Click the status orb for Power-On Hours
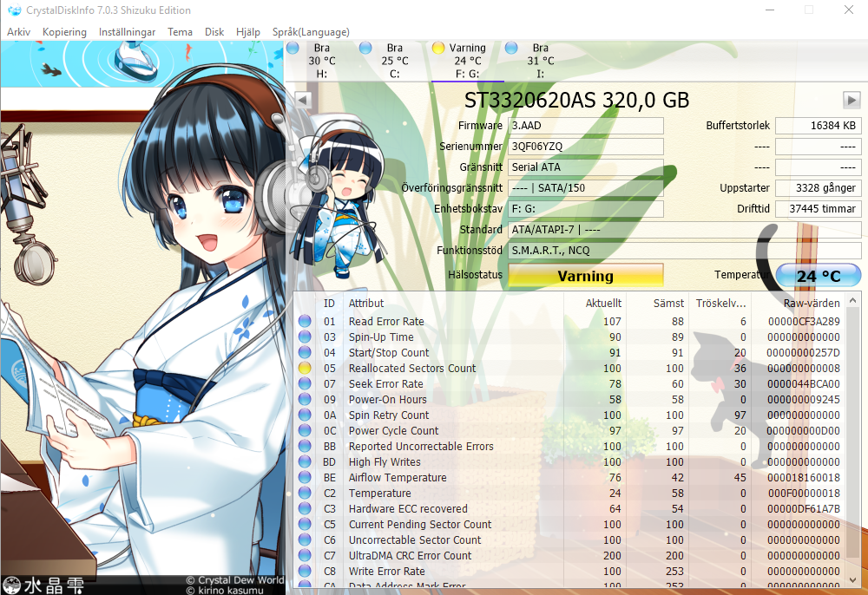This screenshot has width=868, height=595. (305, 399)
